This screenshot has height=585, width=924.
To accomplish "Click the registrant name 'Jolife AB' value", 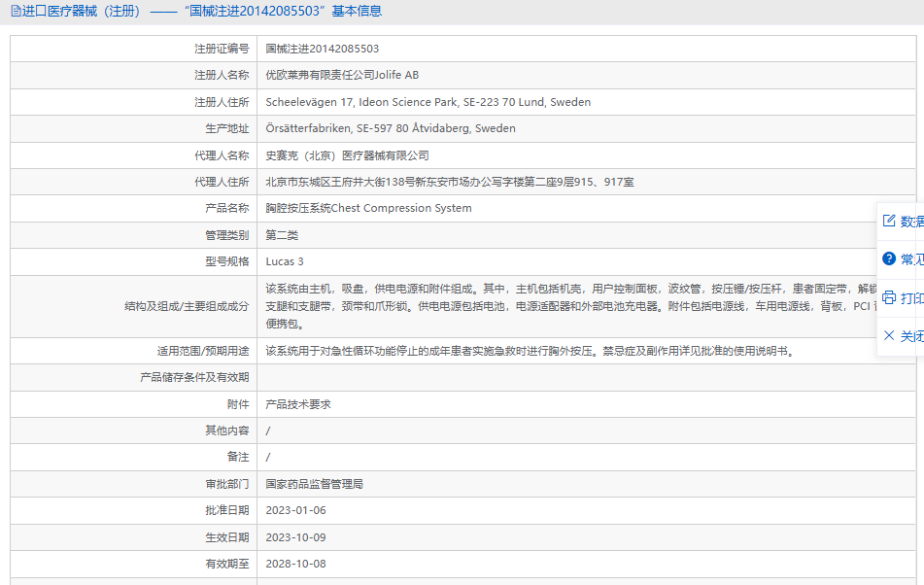I will 342,76.
